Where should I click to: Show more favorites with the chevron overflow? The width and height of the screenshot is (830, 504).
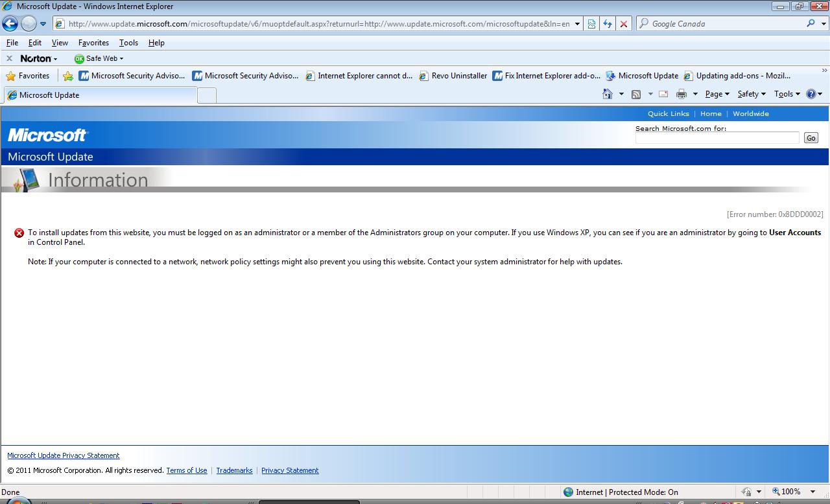824,71
